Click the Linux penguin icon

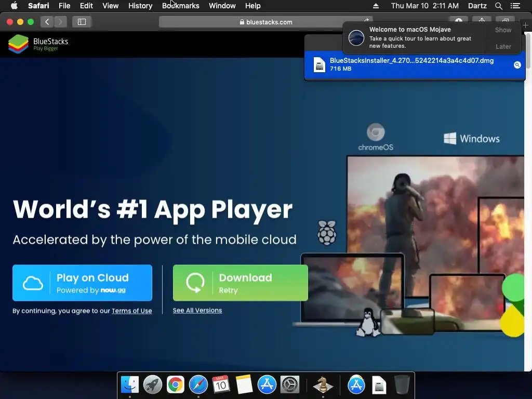click(368, 322)
